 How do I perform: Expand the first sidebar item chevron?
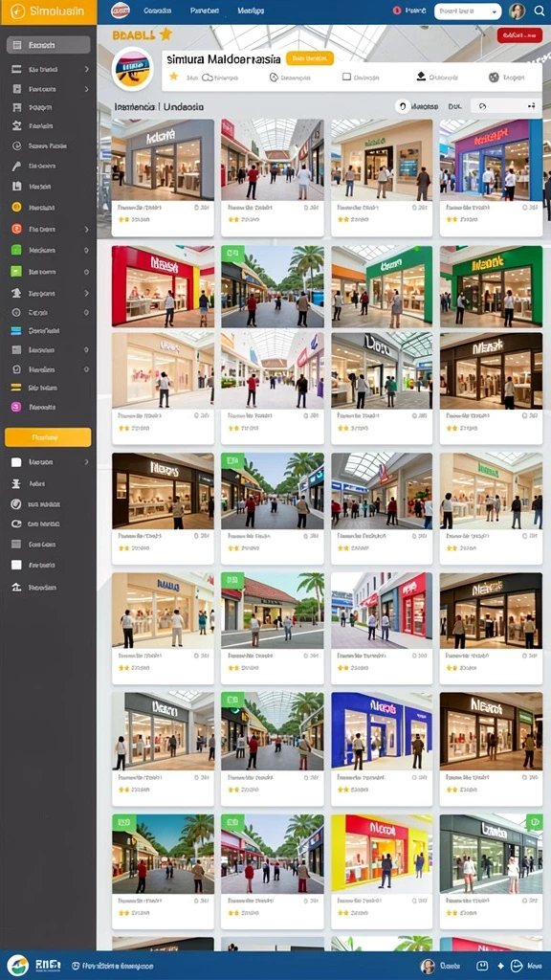click(86, 69)
